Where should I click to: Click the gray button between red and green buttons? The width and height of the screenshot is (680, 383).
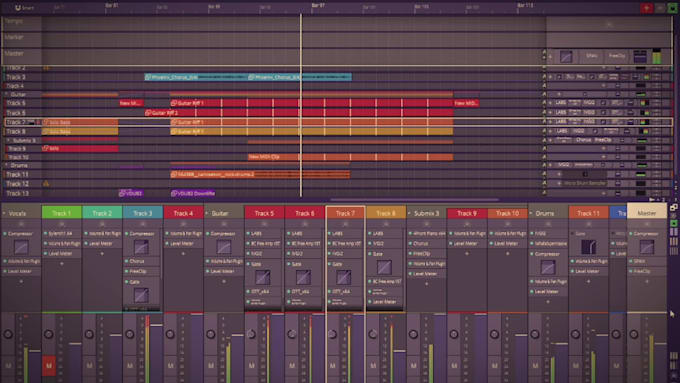[660, 8]
